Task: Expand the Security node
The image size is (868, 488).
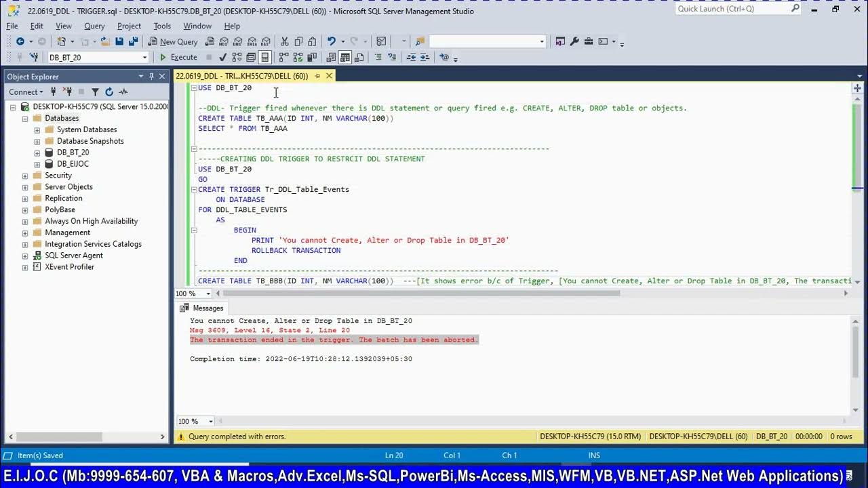Action: tap(25, 176)
